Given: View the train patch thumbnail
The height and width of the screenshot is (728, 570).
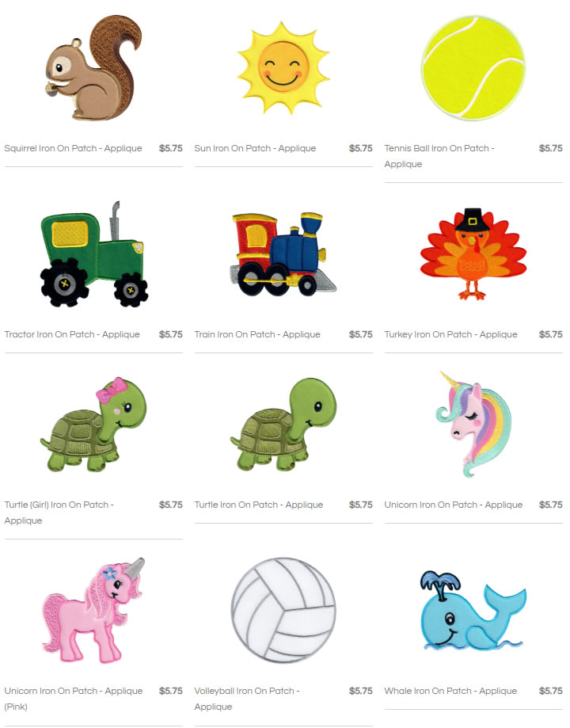Looking at the screenshot, I should 283,254.
